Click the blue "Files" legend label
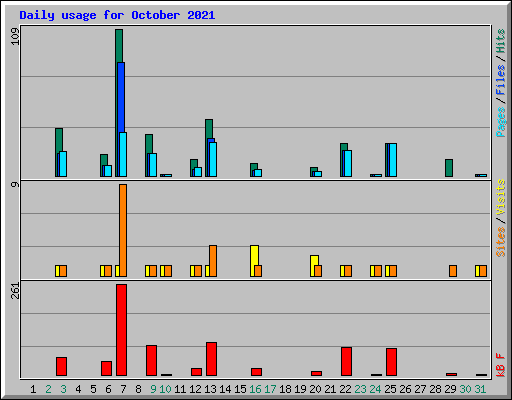 (x=500, y=79)
